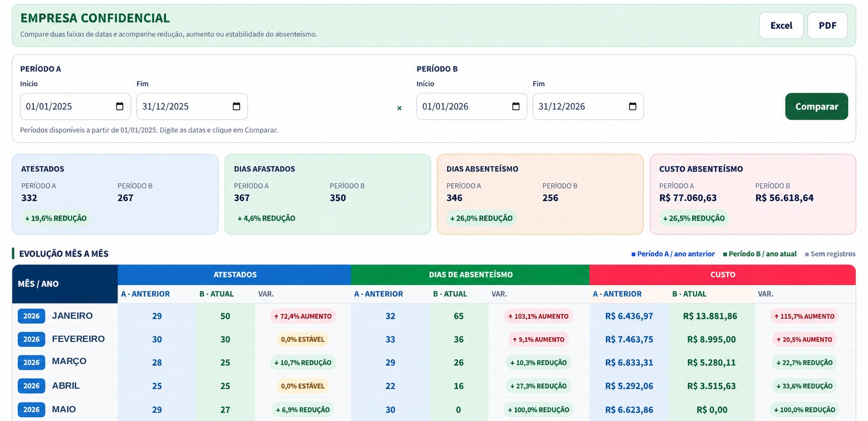Click Abril's 0,0% Estável atestados badge
This screenshot has width=868, height=421.
pos(302,386)
